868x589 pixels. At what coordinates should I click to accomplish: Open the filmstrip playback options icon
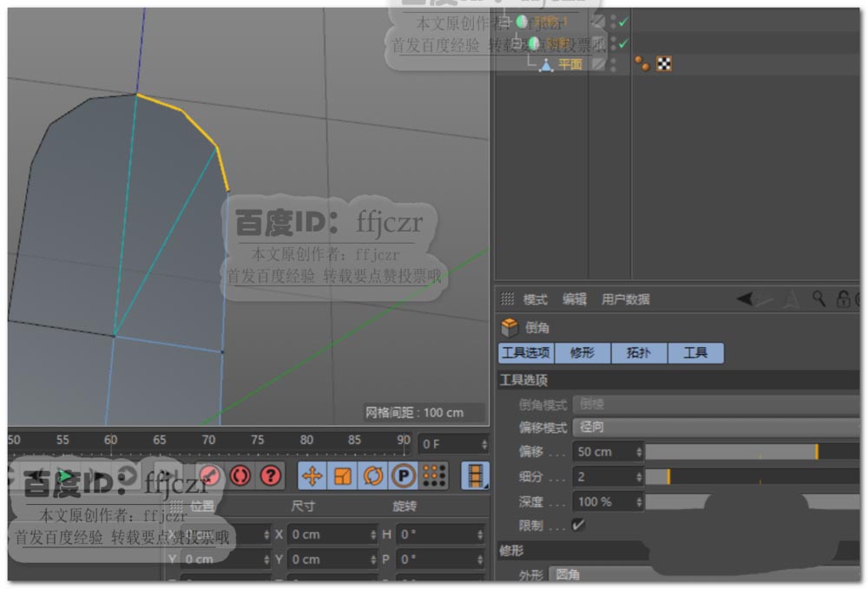475,475
